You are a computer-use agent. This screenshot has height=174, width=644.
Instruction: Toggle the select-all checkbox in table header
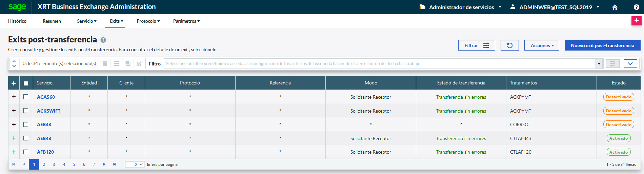26,83
